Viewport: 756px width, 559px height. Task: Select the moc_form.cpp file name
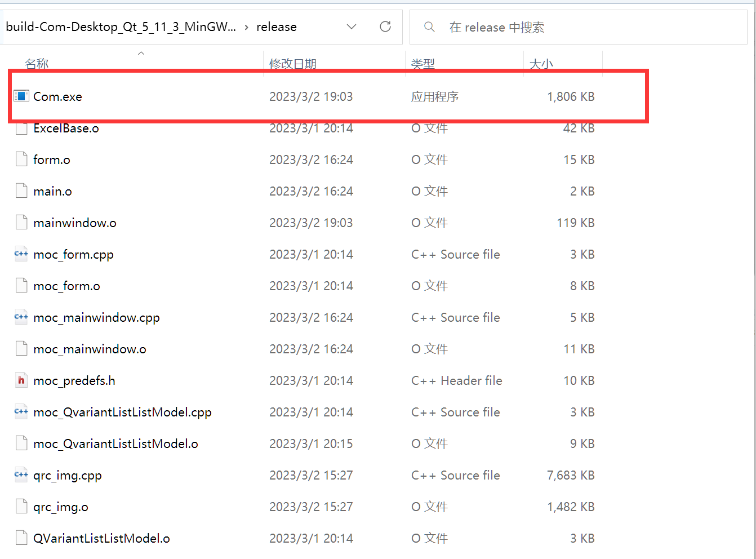[x=73, y=255]
